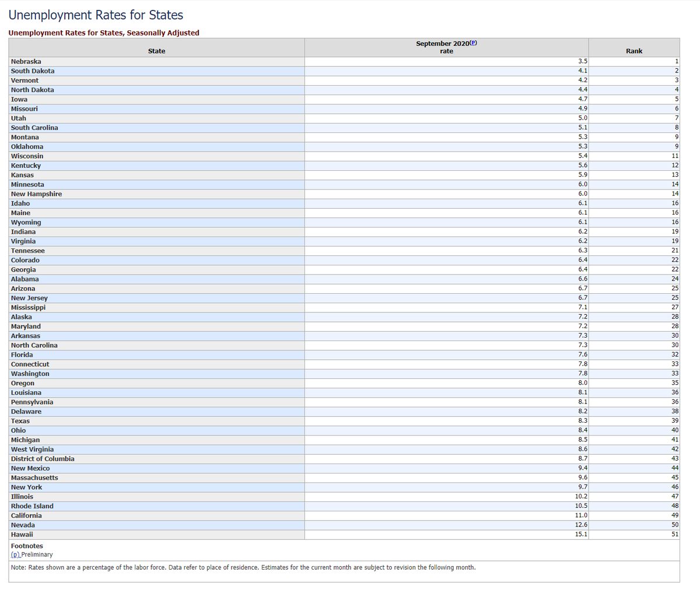
Task: Click Hawaii's 15.1 unemployment rate value
Action: tap(581, 534)
